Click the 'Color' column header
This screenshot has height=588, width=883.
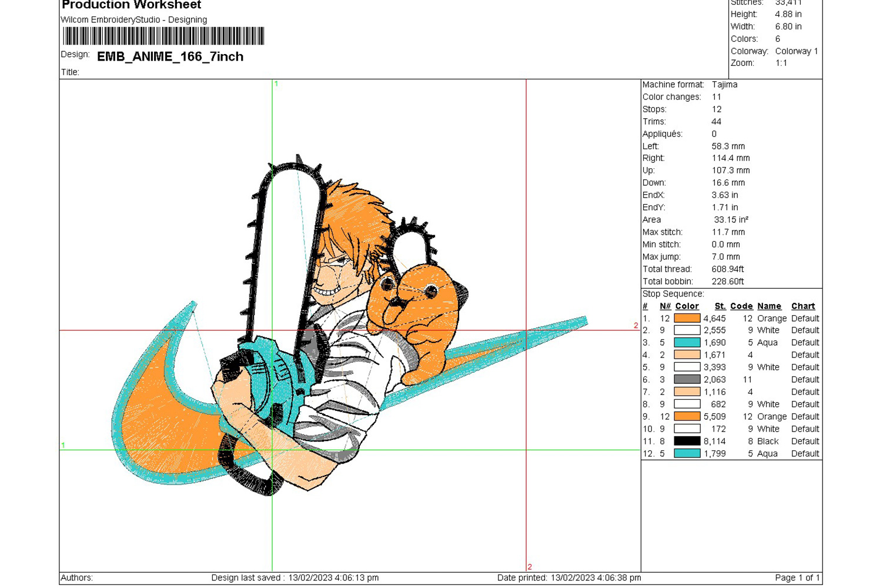(x=687, y=306)
